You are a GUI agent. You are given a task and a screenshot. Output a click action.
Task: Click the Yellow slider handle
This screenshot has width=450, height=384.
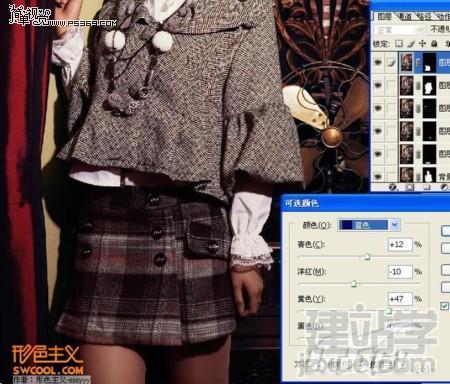tap(389, 312)
